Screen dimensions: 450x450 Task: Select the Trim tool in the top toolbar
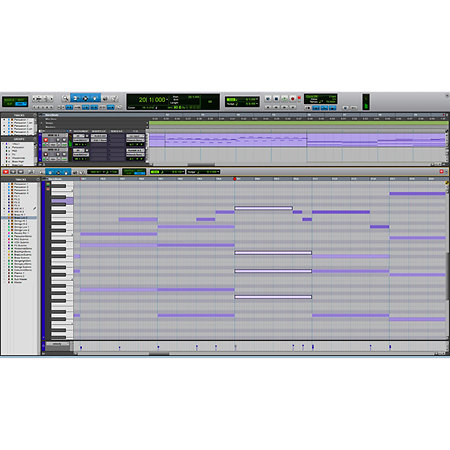76,98
